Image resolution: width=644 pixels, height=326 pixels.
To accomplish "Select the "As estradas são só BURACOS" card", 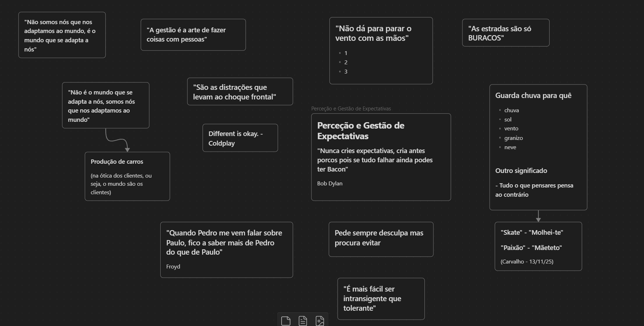I will (505, 33).
